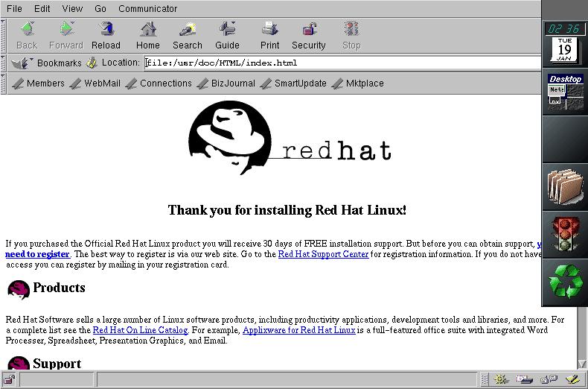
Task: Click the vertical scrollbar down arrow
Action: pyautogui.click(x=582, y=364)
